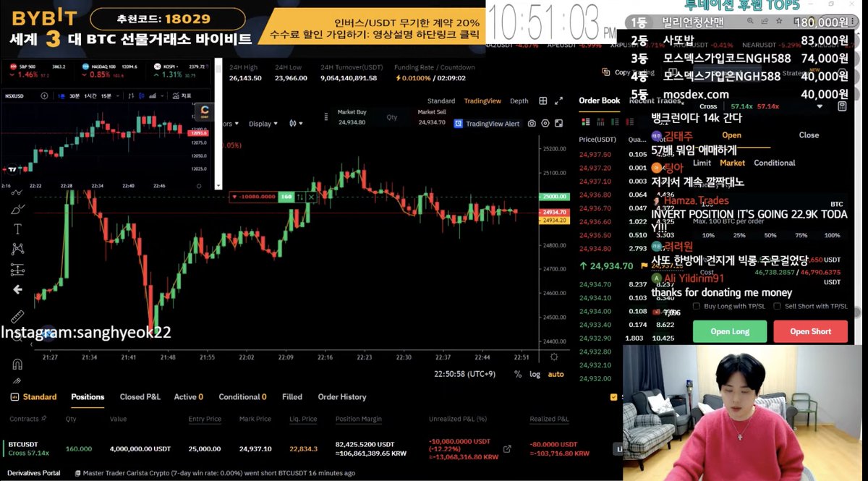Open chart axis settings gear
Screen dimensions: 868x481
point(554,357)
